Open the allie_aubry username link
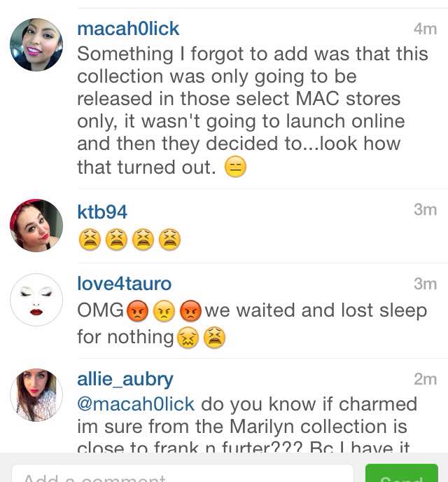Viewport: 448px width, 482px height. pos(125,379)
